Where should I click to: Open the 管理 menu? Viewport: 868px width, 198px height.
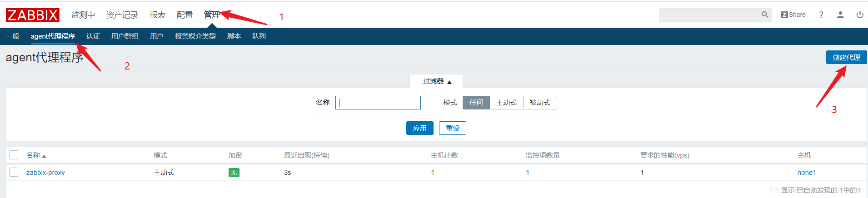(212, 15)
